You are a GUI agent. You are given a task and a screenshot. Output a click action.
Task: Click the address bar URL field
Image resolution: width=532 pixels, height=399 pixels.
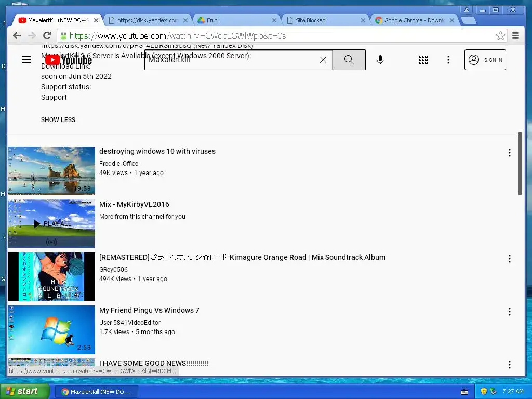(282, 36)
